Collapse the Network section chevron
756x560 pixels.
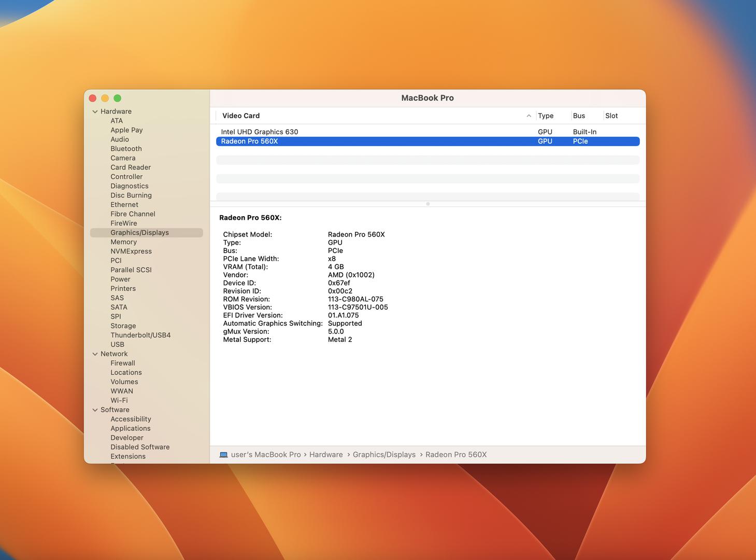point(95,354)
